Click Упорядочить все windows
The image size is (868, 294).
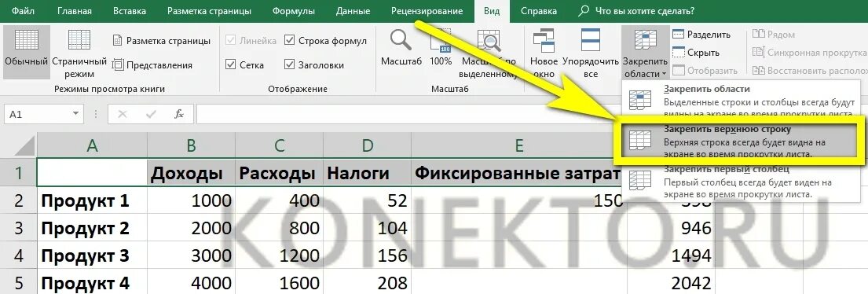coord(590,53)
